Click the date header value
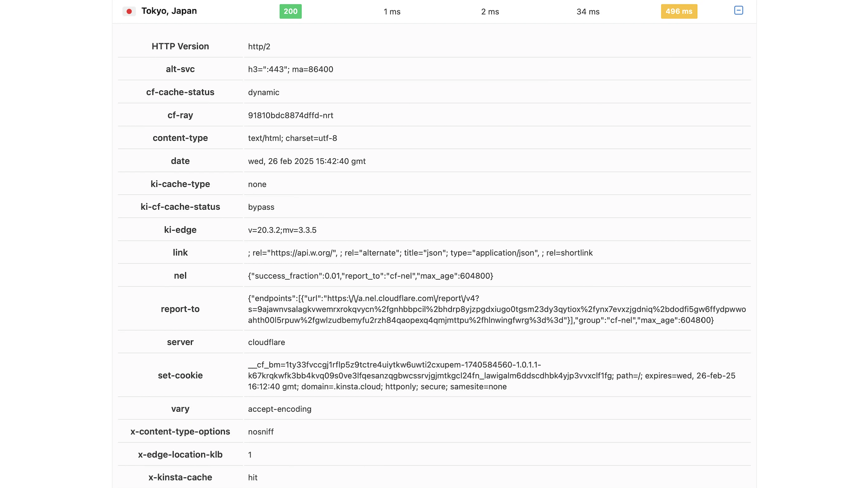Image resolution: width=868 pixels, height=488 pixels. [x=307, y=161]
